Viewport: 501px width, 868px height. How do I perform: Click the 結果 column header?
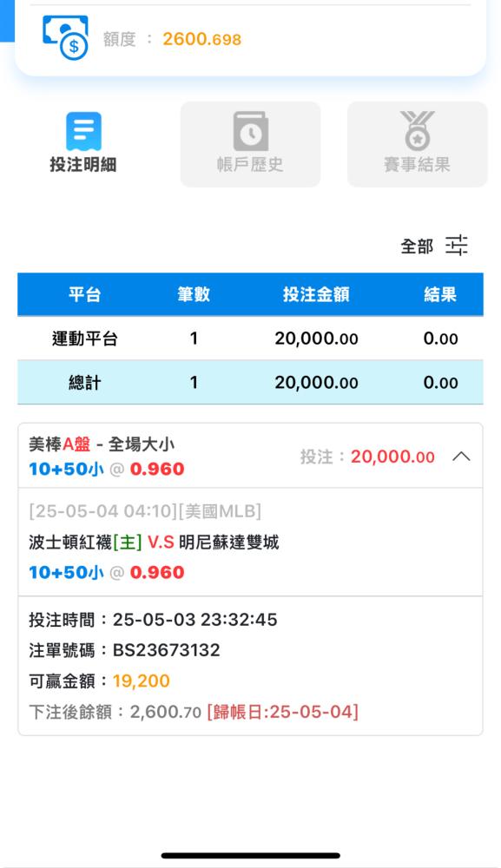[440, 294]
